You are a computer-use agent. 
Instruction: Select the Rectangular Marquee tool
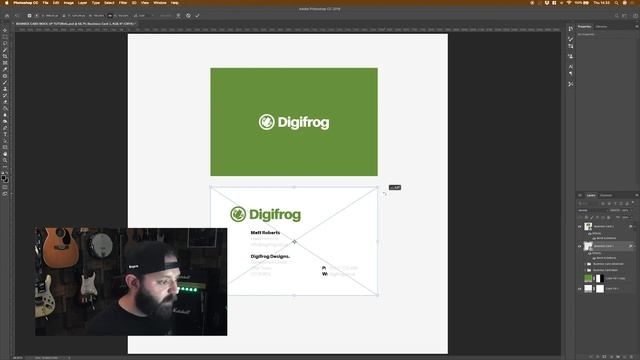click(x=5, y=37)
